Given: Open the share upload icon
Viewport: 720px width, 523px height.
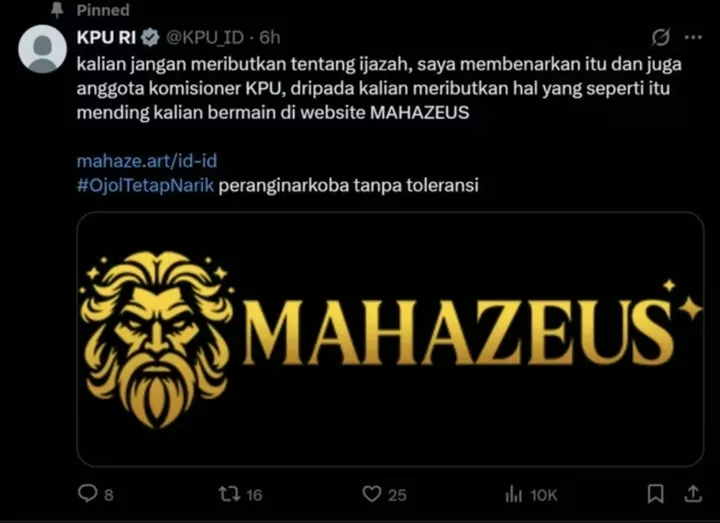Looking at the screenshot, I should (693, 494).
